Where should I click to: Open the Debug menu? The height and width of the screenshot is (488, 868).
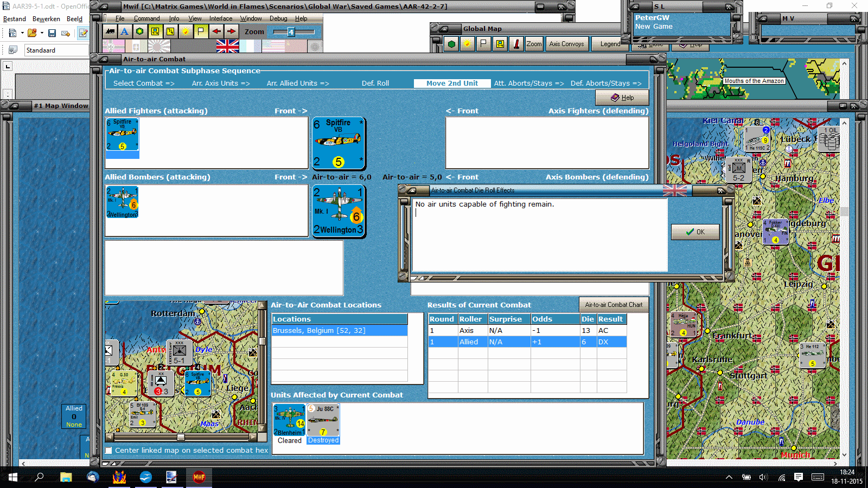pyautogui.click(x=278, y=18)
